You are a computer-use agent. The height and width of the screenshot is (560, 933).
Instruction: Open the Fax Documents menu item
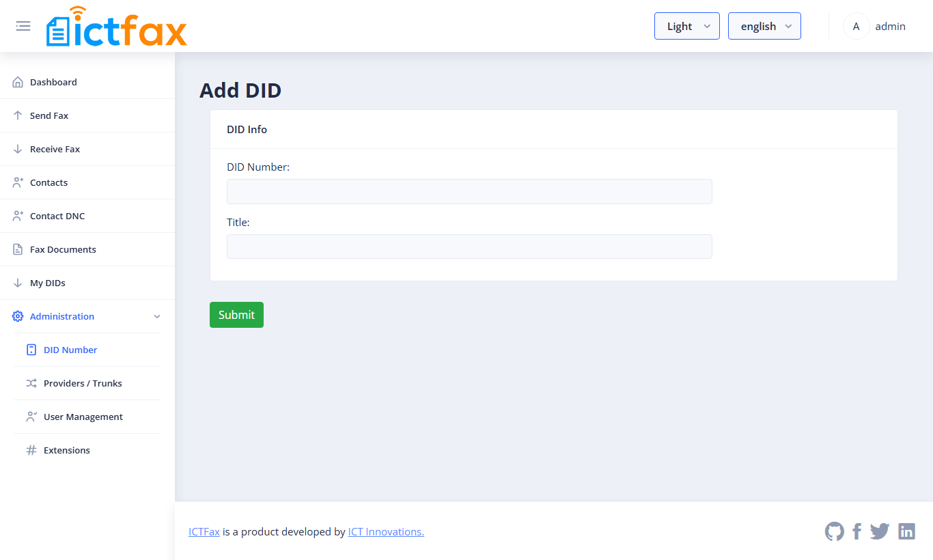pos(87,249)
